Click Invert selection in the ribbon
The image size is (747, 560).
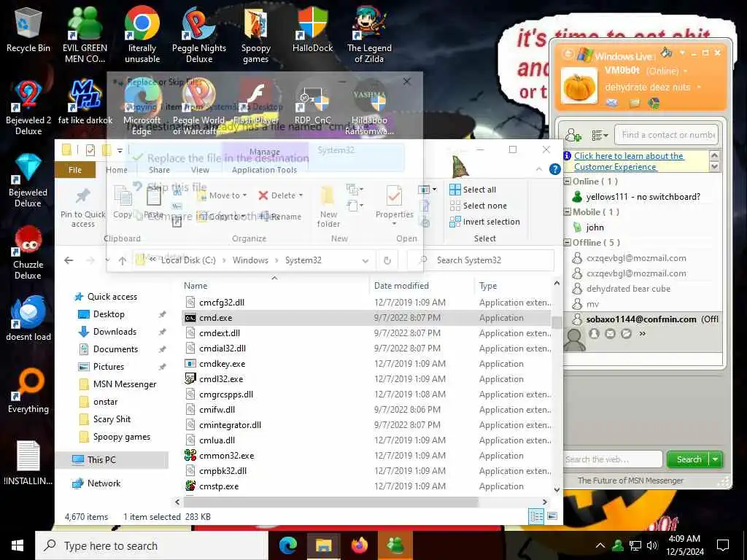484,222
